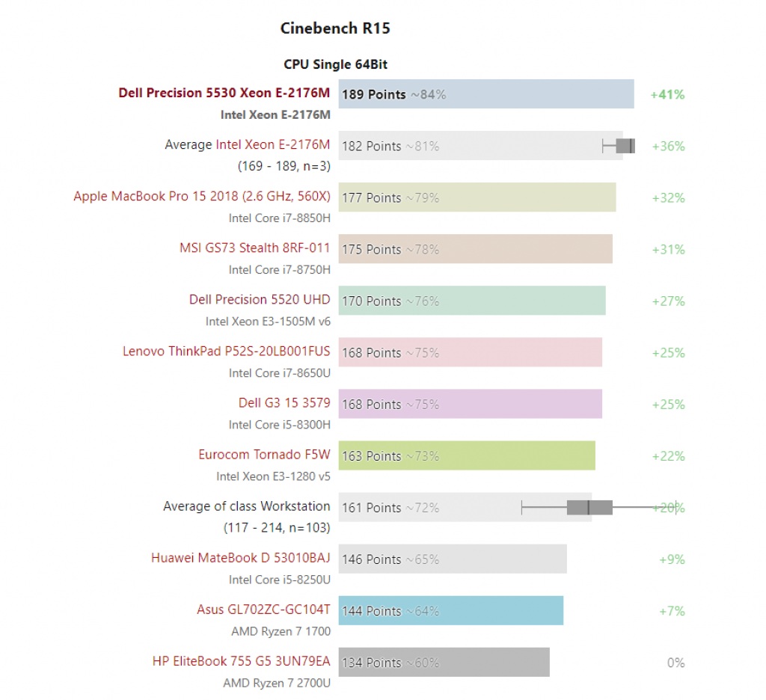Click the 163 Points Eurocom bar
This screenshot has height=700, width=766.
(x=467, y=455)
